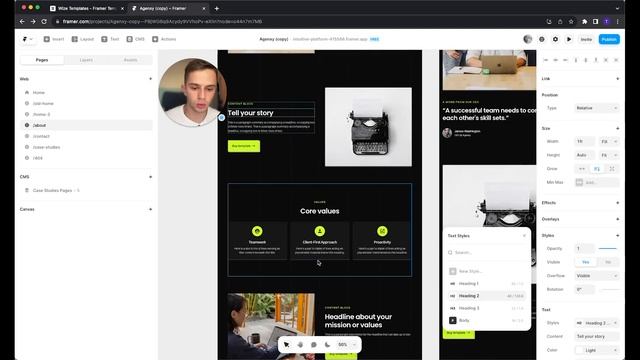Edit the Opacity value field
This screenshot has width=640, height=360.
[584, 249]
